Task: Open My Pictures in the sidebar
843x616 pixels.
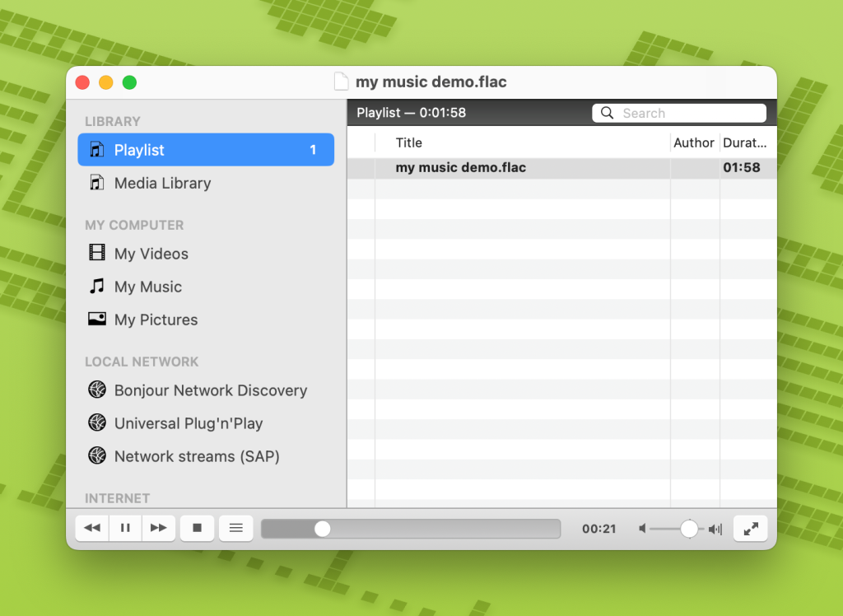Action: coord(156,320)
